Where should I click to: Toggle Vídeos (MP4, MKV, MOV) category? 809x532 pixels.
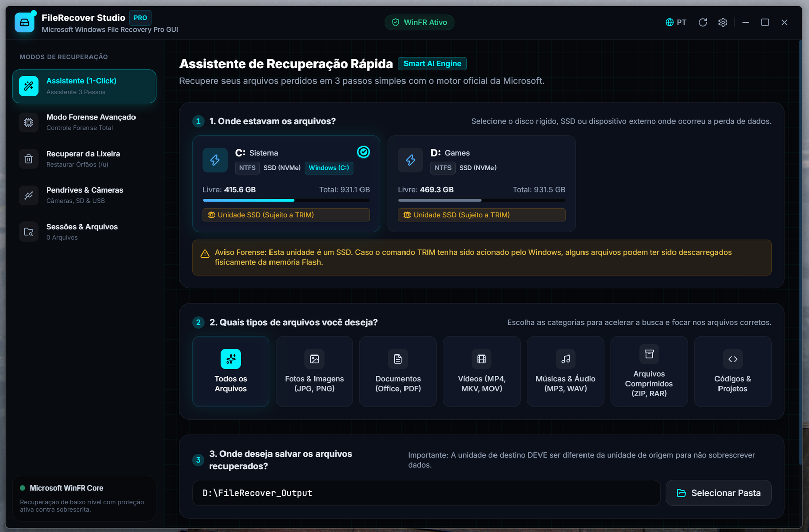pyautogui.click(x=482, y=371)
